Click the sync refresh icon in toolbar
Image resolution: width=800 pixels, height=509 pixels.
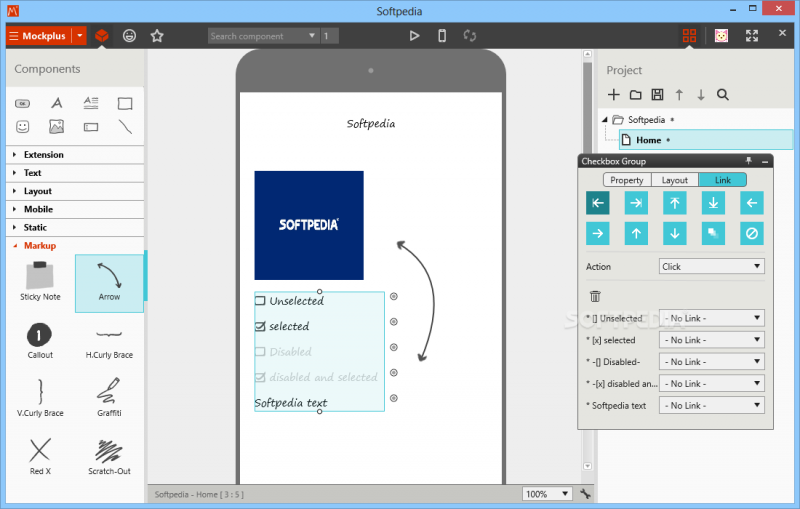coord(470,36)
